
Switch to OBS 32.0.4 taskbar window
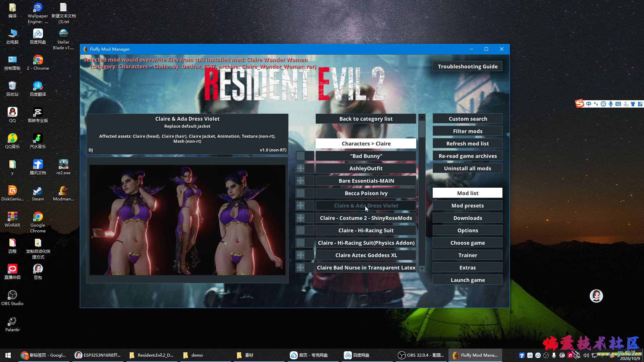click(421, 355)
